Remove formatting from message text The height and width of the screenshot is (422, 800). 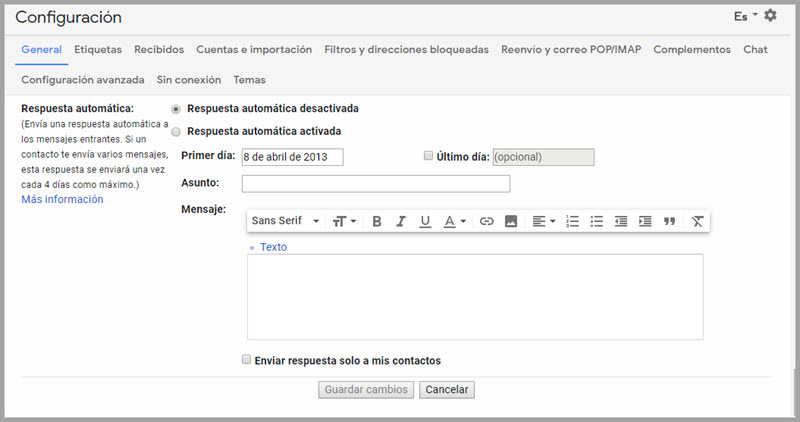698,221
